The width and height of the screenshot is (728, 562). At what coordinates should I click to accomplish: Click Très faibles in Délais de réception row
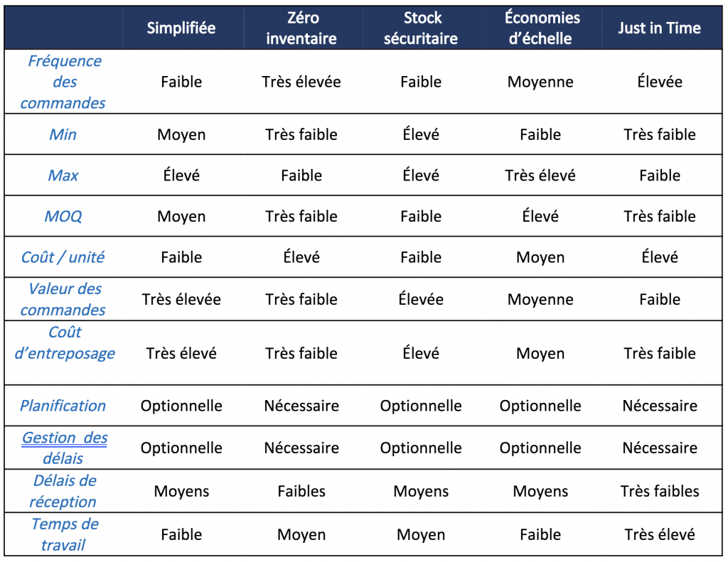pyautogui.click(x=660, y=491)
